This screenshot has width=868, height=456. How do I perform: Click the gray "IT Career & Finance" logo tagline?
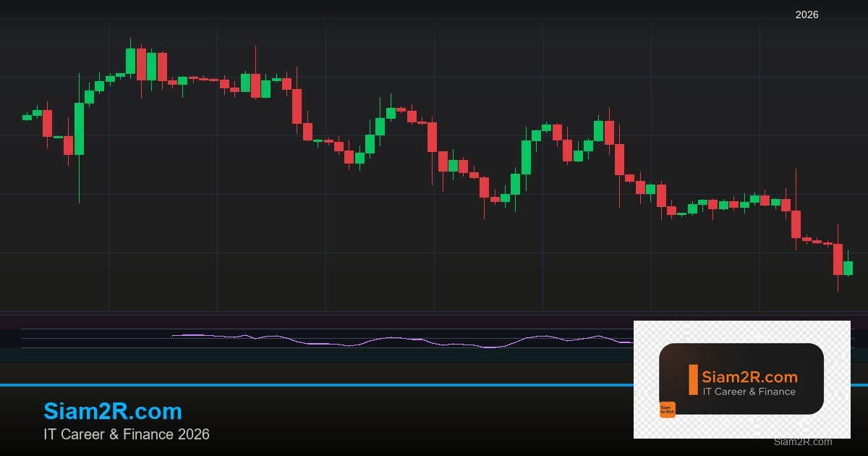coord(749,392)
